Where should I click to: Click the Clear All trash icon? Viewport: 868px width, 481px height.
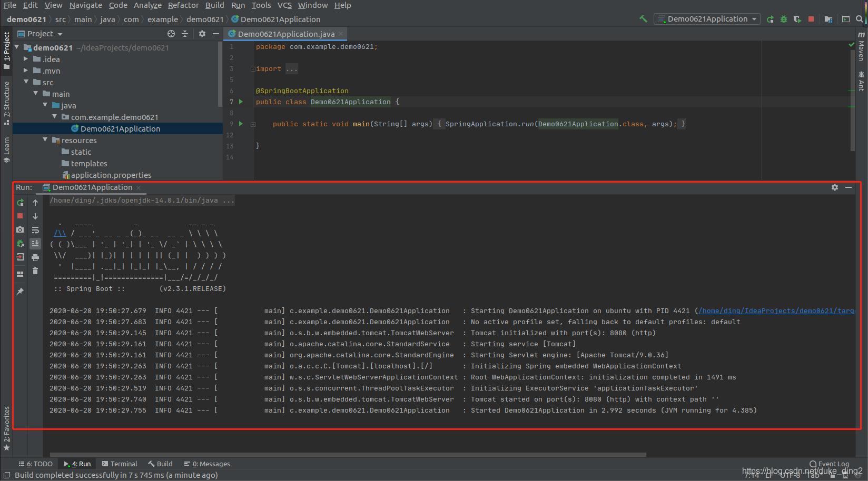pos(35,271)
